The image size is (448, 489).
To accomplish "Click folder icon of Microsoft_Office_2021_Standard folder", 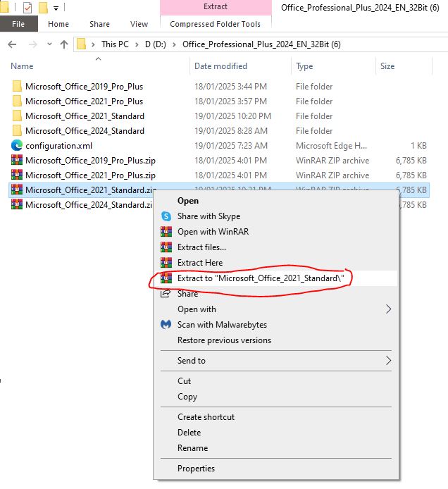I will pyautogui.click(x=17, y=116).
